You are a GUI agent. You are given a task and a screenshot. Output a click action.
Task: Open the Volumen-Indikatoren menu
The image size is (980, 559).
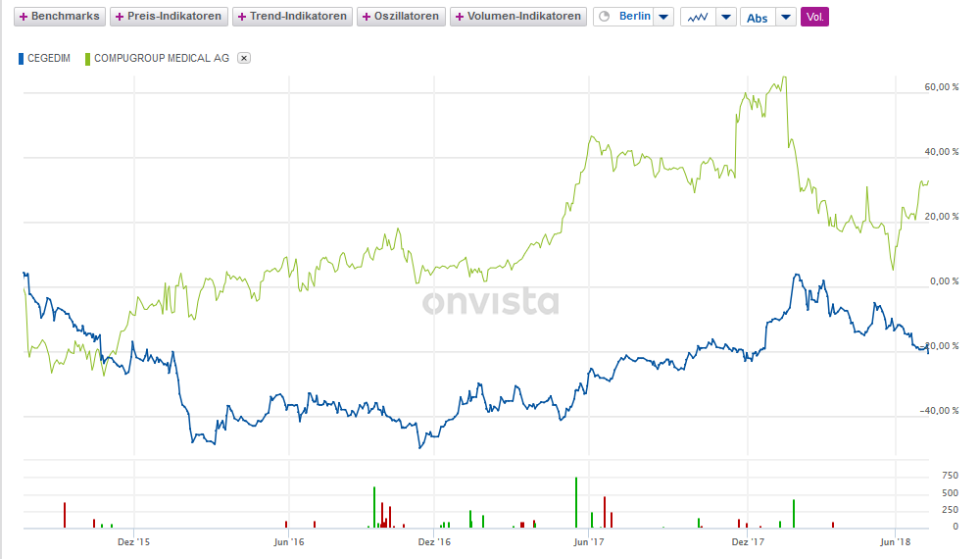(x=518, y=17)
